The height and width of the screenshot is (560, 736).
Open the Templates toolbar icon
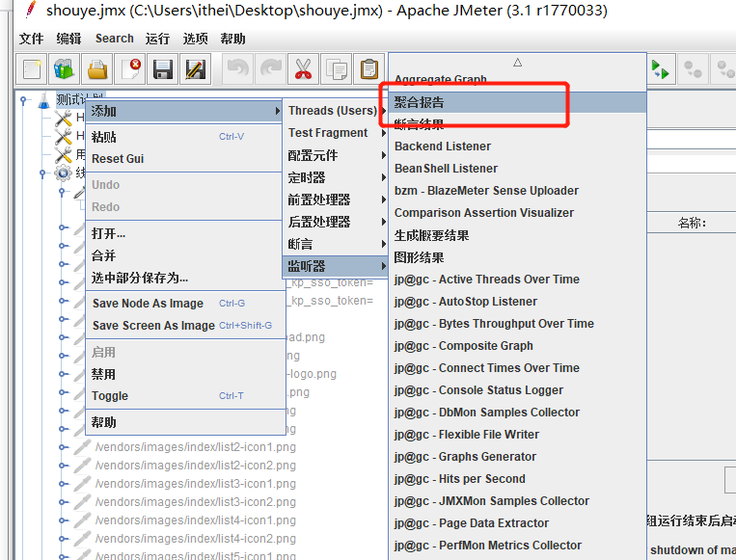[x=64, y=69]
